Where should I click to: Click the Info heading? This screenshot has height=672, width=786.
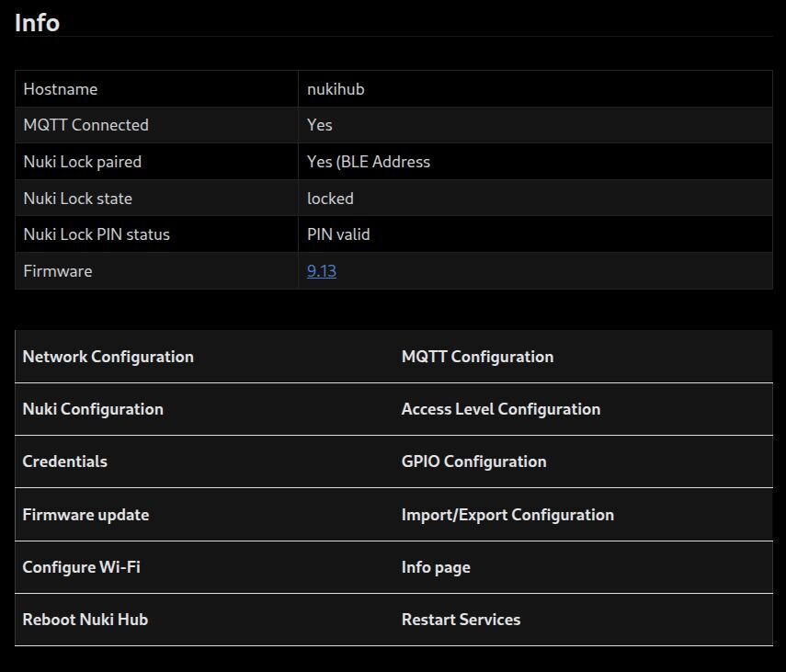pyautogui.click(x=37, y=23)
